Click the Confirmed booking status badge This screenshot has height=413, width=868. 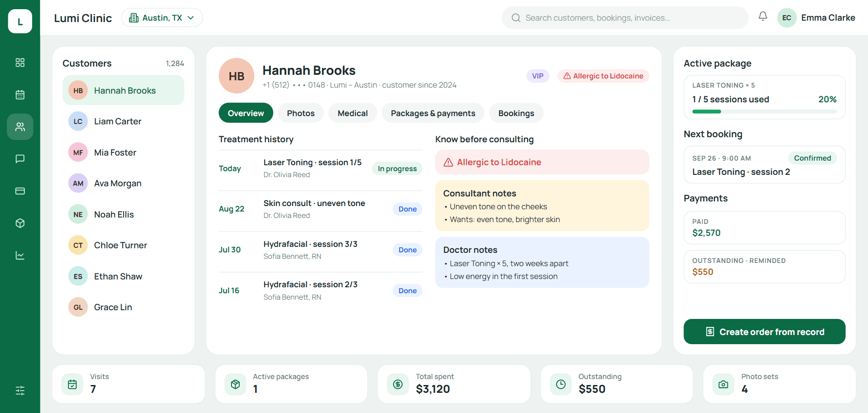tap(812, 158)
